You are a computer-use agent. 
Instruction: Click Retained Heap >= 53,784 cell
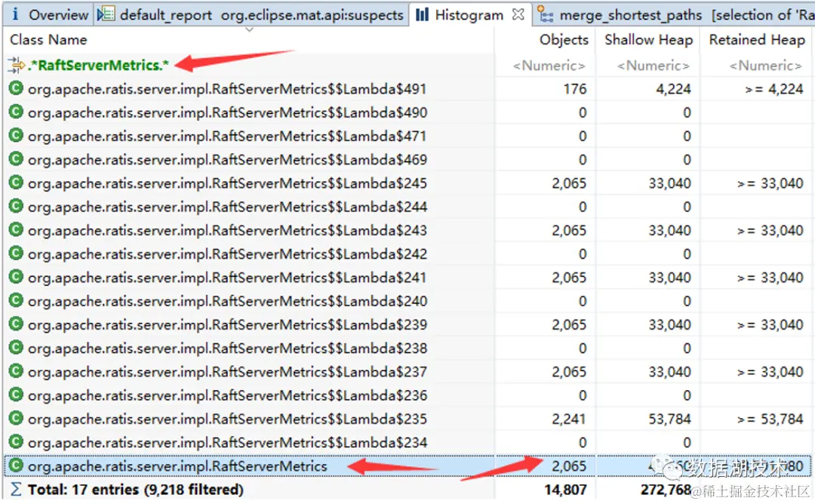click(x=770, y=419)
